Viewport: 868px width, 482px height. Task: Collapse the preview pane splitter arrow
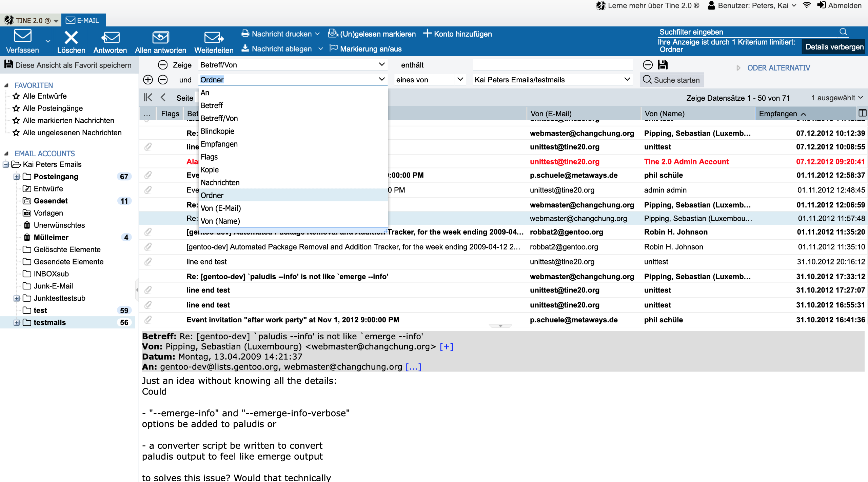click(x=500, y=326)
